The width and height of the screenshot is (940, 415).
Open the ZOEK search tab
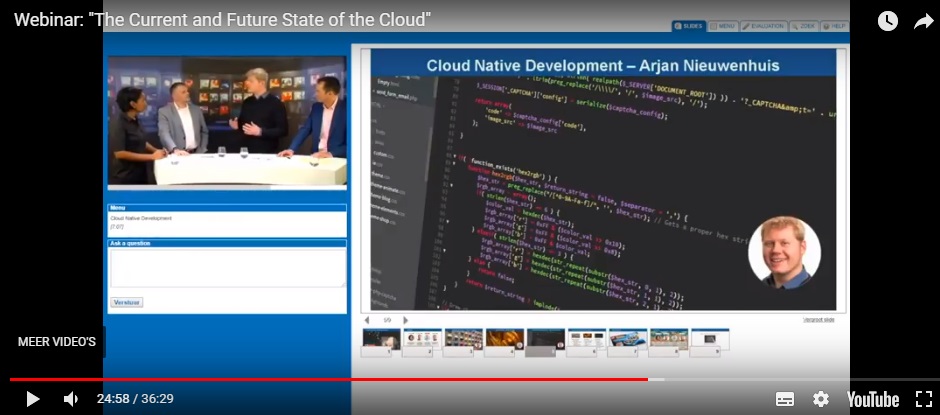(x=804, y=26)
